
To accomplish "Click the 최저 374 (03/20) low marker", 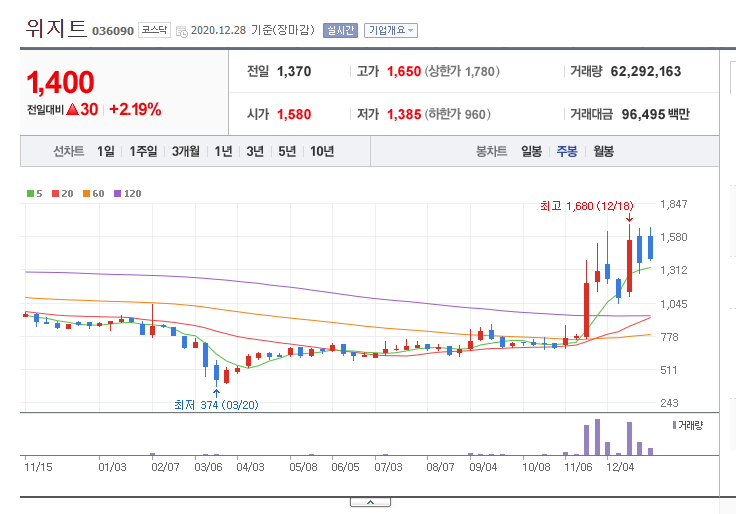I will tap(216, 405).
